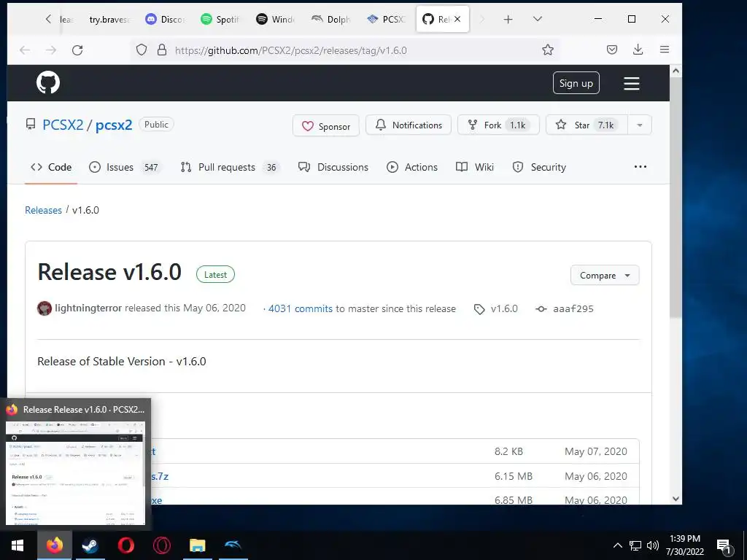747x560 pixels.
Task: Open the Pull requests tab
Action: coord(230,167)
